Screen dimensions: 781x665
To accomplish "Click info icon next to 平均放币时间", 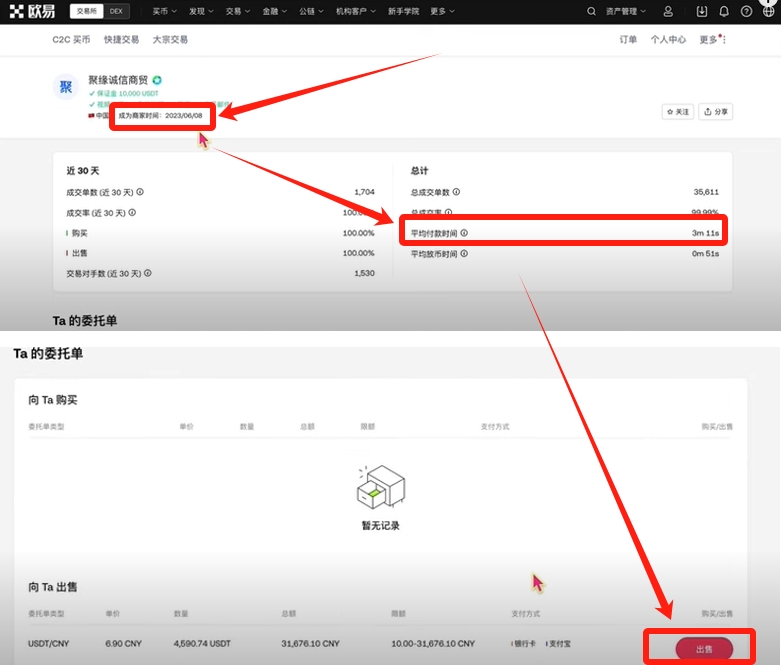I will [464, 254].
